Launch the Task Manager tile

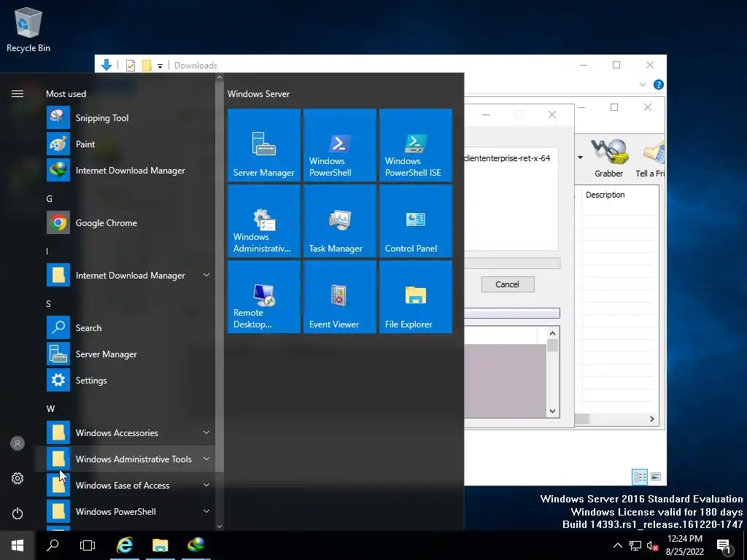(x=340, y=221)
